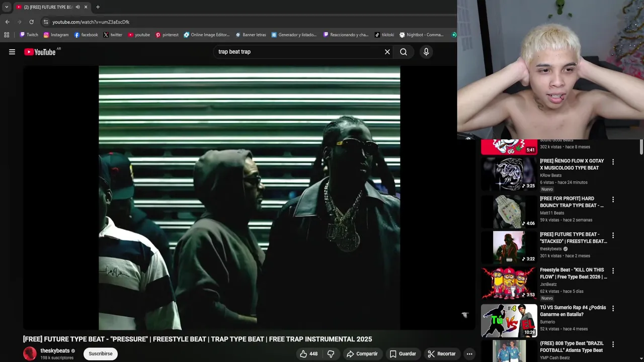Share the video via Compartir
Viewport: 644px width, 362px height.
(x=362, y=354)
